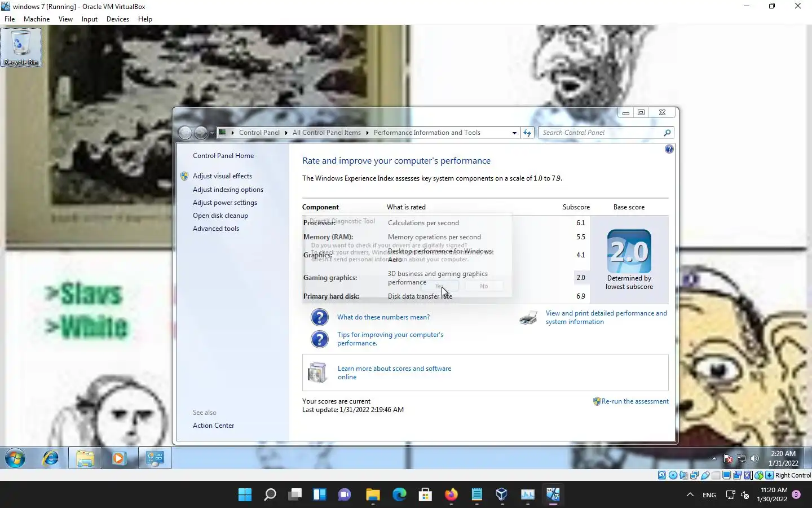
Task: Expand the address bar history dropdown
Action: click(x=514, y=133)
